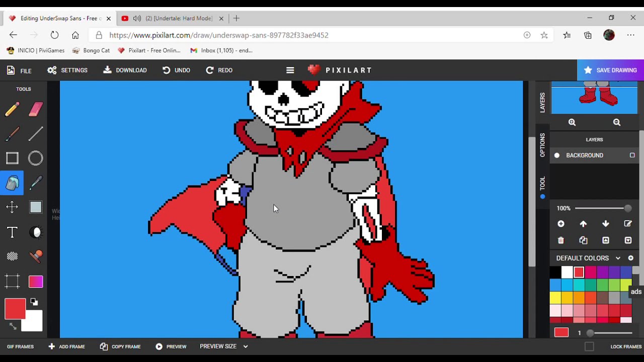Image resolution: width=644 pixels, height=362 pixels.
Task: Select the Stamp tool
Action: (36, 256)
